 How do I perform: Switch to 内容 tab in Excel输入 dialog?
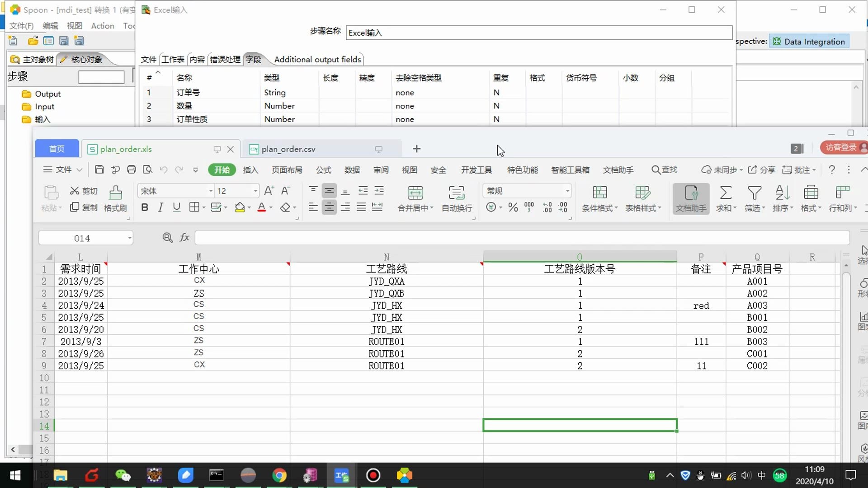tap(197, 60)
